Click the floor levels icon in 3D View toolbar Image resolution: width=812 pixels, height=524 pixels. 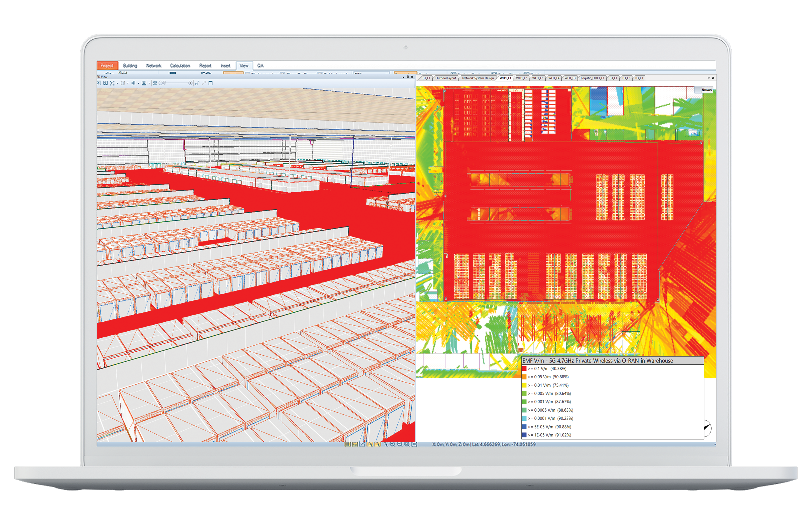click(x=133, y=83)
